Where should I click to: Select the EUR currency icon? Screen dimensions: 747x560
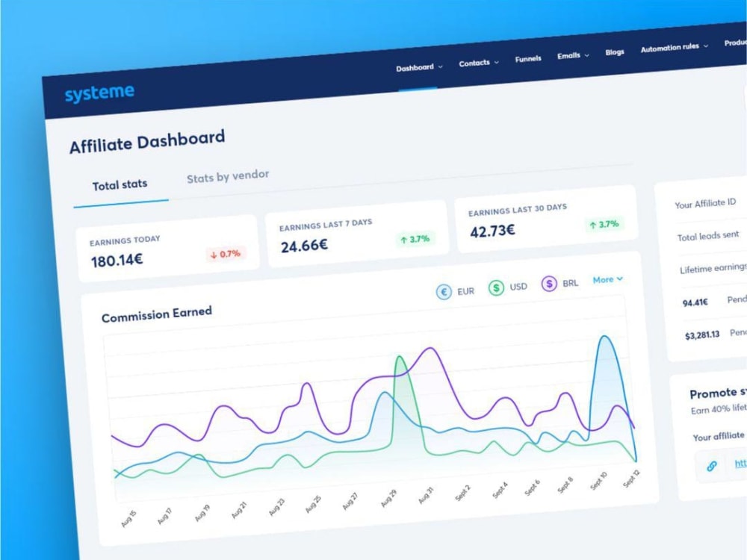(444, 292)
